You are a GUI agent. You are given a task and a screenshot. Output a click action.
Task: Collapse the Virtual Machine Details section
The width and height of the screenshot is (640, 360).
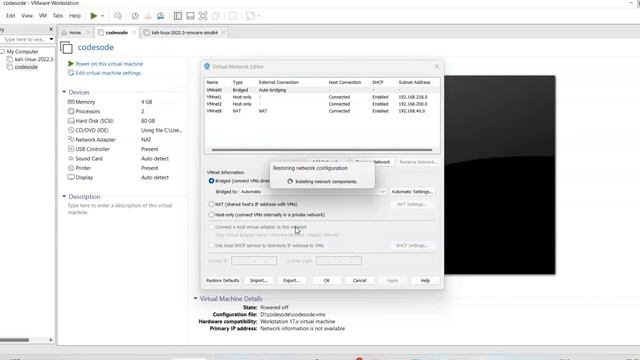click(196, 299)
